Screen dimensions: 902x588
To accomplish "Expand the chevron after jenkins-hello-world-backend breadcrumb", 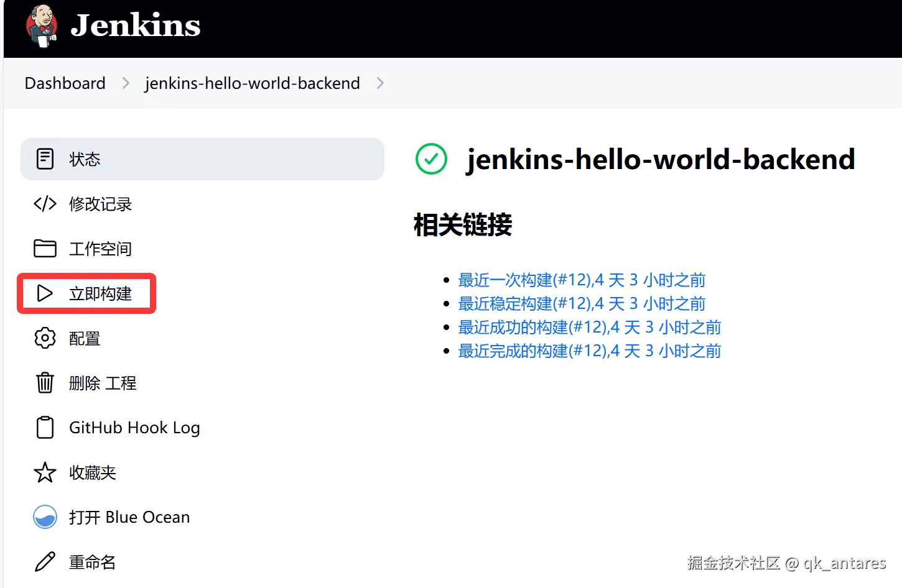I will (x=380, y=83).
